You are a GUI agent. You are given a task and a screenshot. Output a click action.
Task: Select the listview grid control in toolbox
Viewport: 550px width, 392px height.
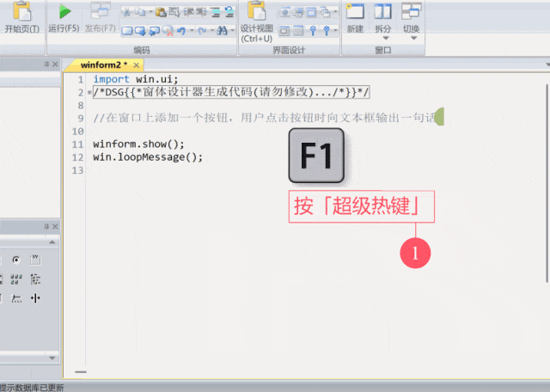tap(16, 279)
